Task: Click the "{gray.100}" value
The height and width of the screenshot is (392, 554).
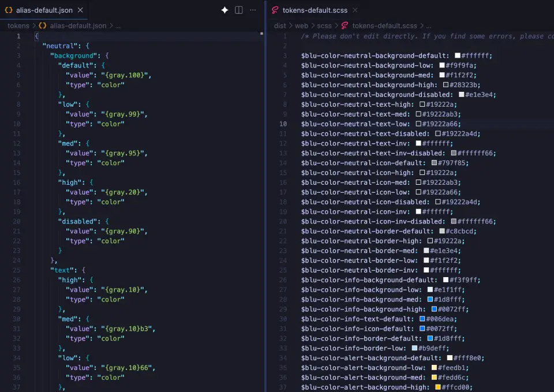Action: point(125,75)
